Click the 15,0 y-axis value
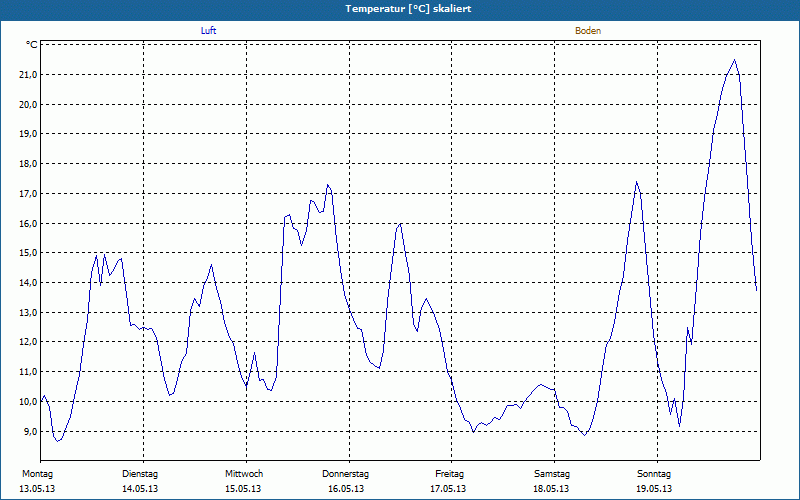 [x=28, y=253]
